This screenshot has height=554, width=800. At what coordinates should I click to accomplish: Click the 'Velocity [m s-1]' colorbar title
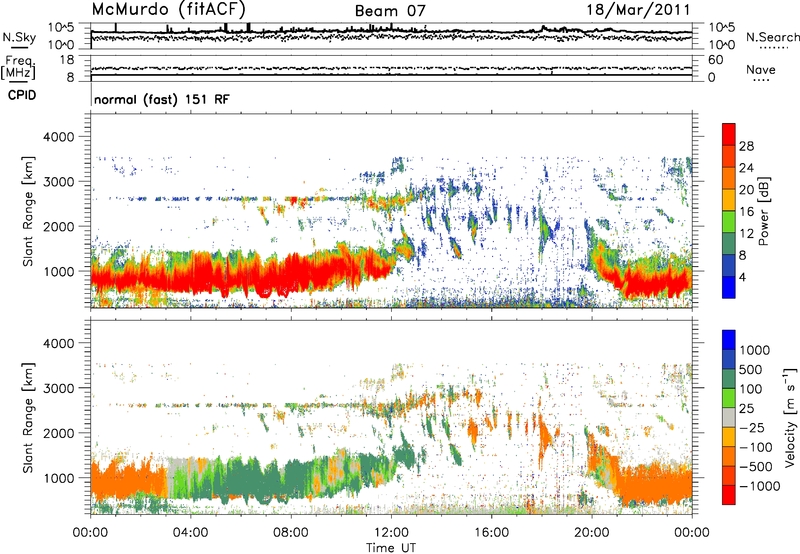click(x=789, y=417)
